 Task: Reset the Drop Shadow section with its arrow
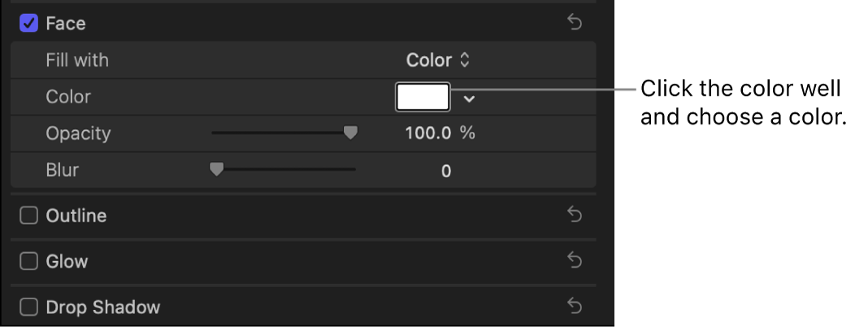click(x=575, y=307)
